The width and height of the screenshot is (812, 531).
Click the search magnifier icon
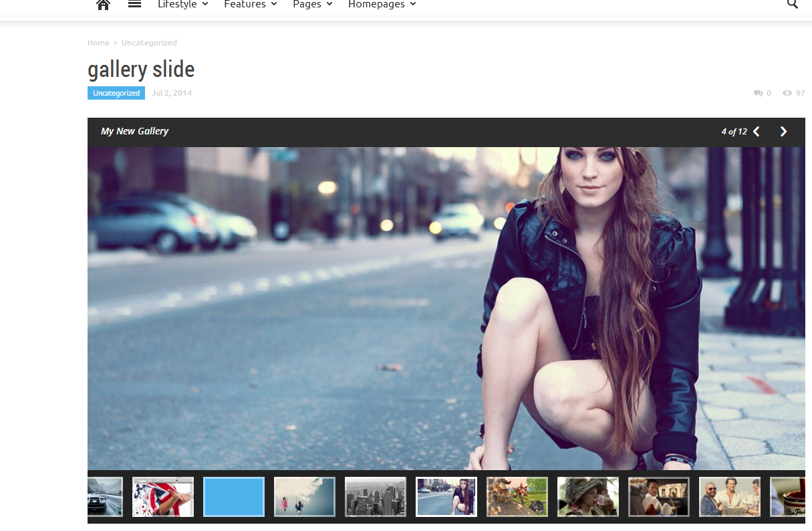pyautogui.click(x=793, y=4)
